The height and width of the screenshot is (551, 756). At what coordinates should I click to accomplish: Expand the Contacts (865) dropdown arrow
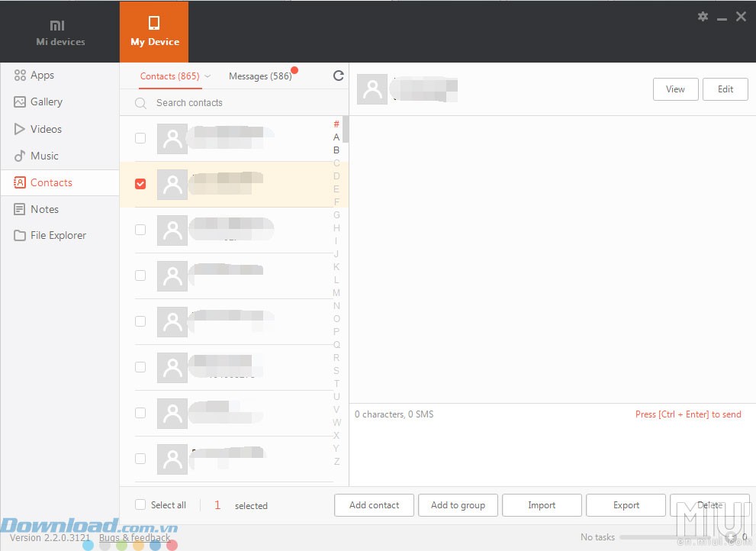[x=207, y=76]
